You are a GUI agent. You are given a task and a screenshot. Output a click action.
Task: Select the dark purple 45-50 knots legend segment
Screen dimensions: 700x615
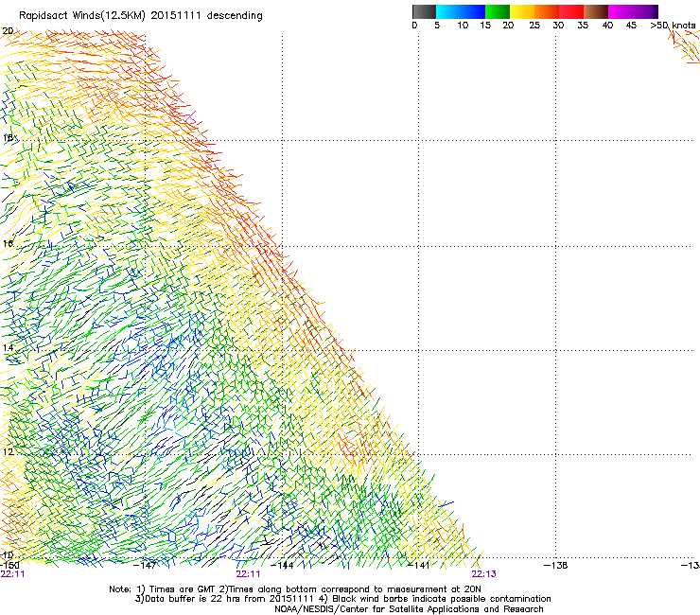click(645, 11)
